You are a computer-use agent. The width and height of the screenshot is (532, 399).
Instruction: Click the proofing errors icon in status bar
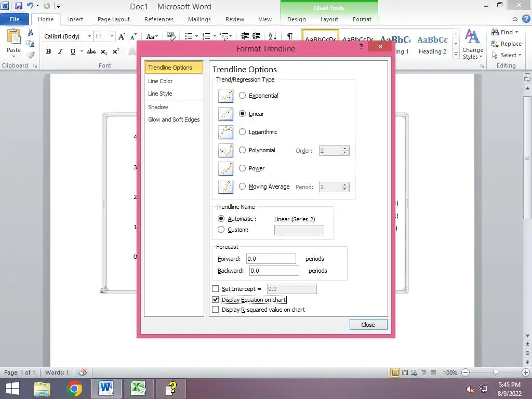tap(83, 373)
